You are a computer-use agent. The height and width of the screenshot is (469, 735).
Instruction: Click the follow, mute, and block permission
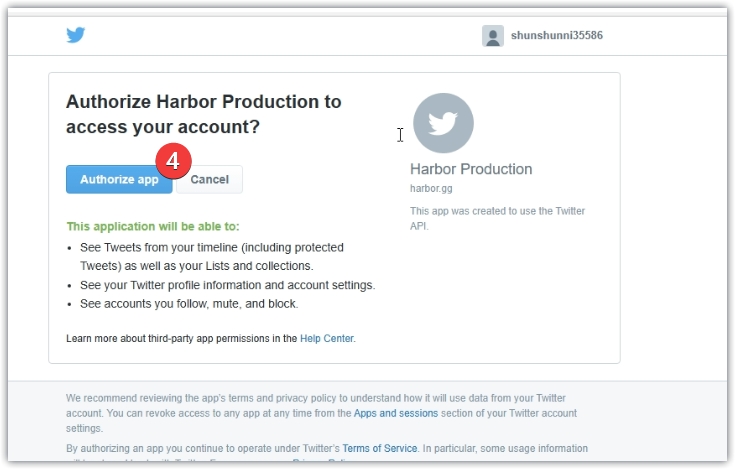(x=189, y=304)
